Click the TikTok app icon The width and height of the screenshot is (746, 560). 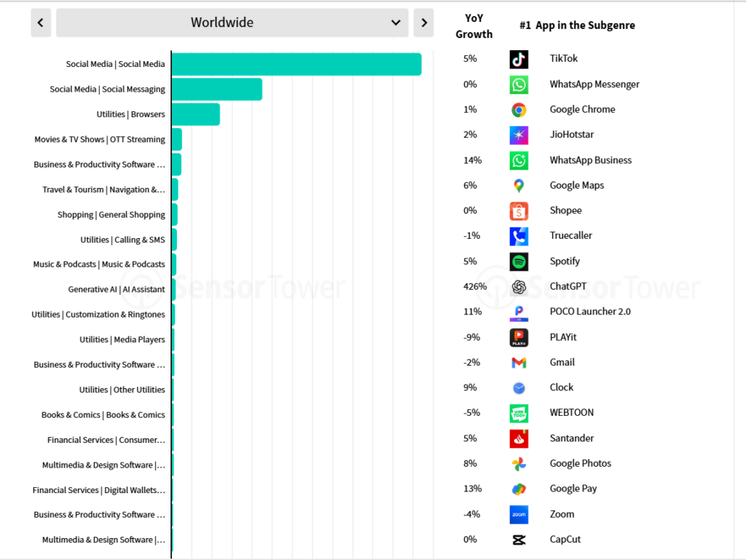519,59
